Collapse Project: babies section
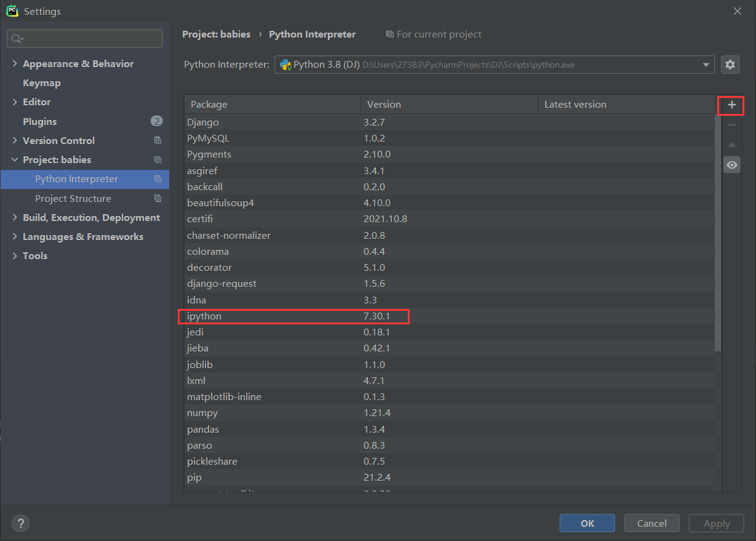 tap(15, 160)
